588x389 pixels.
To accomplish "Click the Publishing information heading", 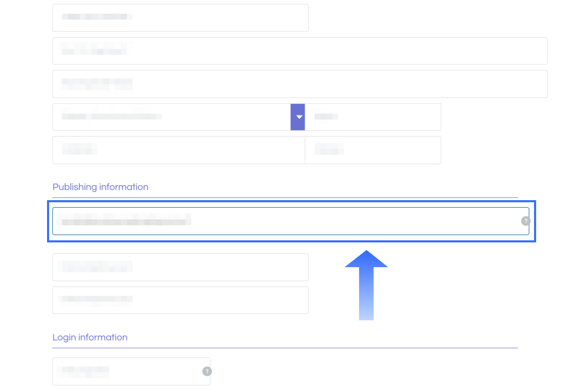I will tap(100, 187).
